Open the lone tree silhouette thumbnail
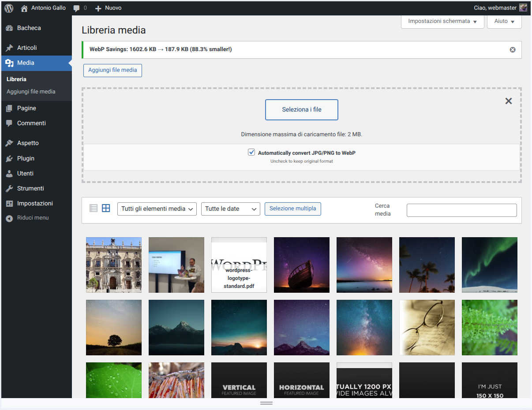The image size is (532, 410). coord(114,328)
